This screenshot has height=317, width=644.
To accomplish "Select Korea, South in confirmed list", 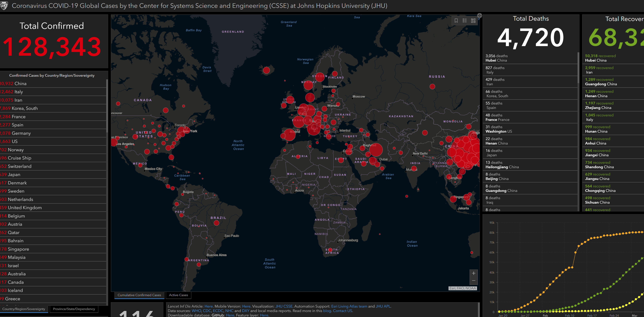I will coord(53,108).
